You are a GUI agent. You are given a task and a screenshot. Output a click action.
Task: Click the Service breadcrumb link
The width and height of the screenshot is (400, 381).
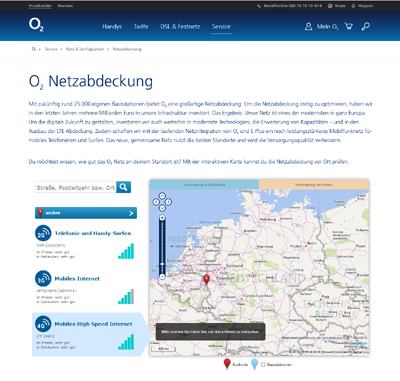point(51,49)
